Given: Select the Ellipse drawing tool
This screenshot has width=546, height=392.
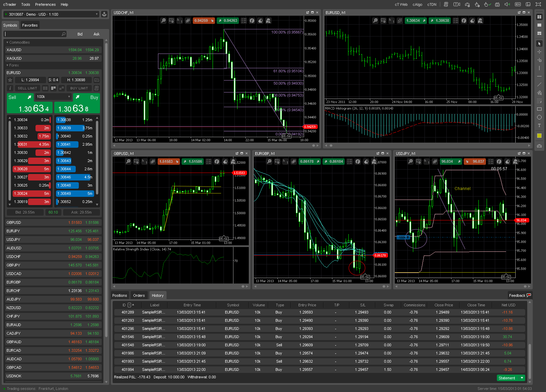Looking at the screenshot, I should [x=540, y=117].
